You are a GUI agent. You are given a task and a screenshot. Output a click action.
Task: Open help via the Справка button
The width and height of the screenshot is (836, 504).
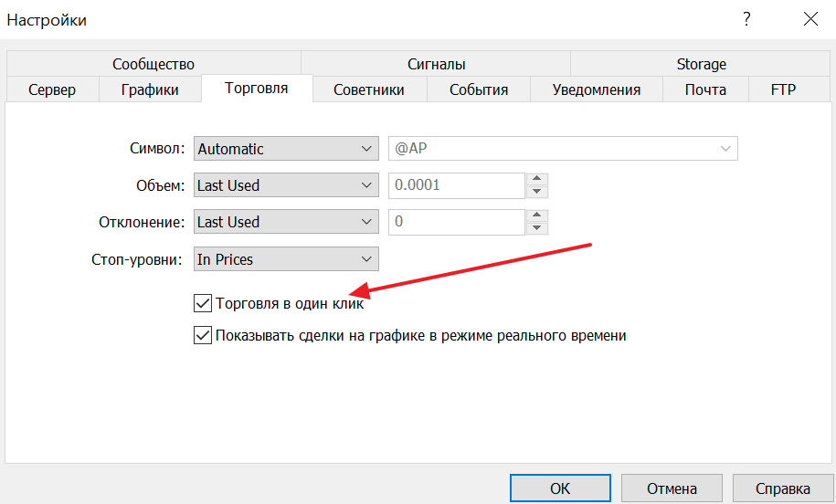point(783,488)
